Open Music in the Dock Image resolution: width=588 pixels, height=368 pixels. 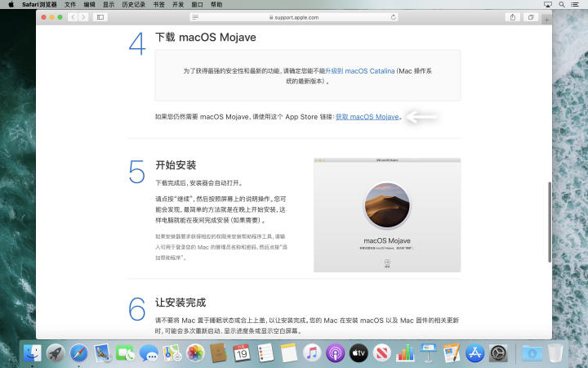click(x=312, y=353)
